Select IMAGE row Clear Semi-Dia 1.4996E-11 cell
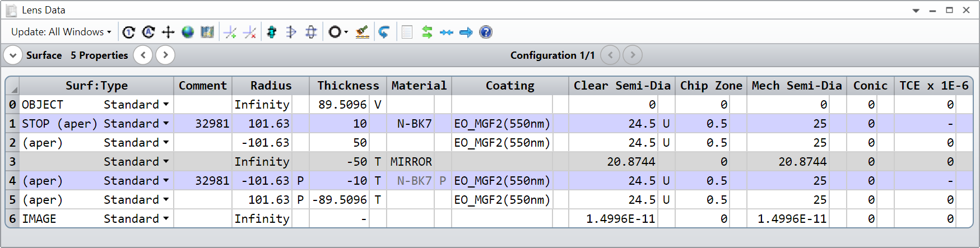Viewport: 980px width, 248px height. [x=614, y=219]
